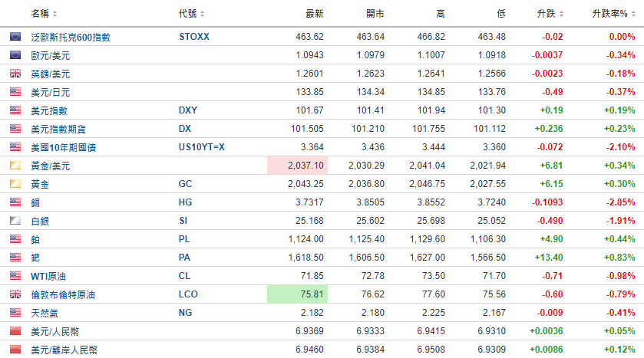This screenshot has width=644, height=358.
Task: Open the WTI原油 quote page
Action: click(48, 276)
